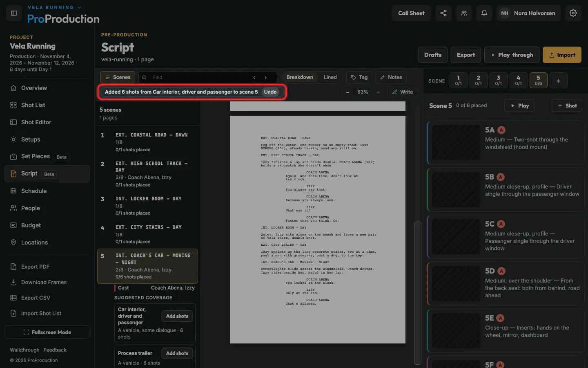Select scene 3 tab
The image size is (588, 368).
498,81
